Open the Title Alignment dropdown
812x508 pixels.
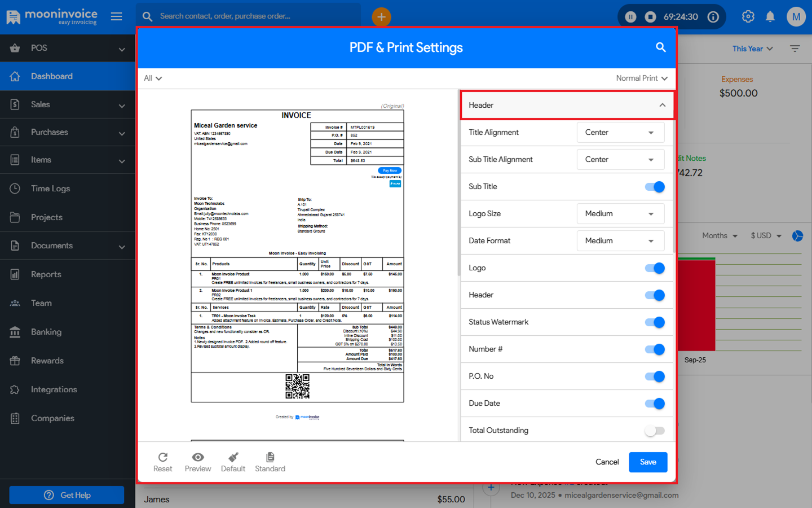(620, 133)
